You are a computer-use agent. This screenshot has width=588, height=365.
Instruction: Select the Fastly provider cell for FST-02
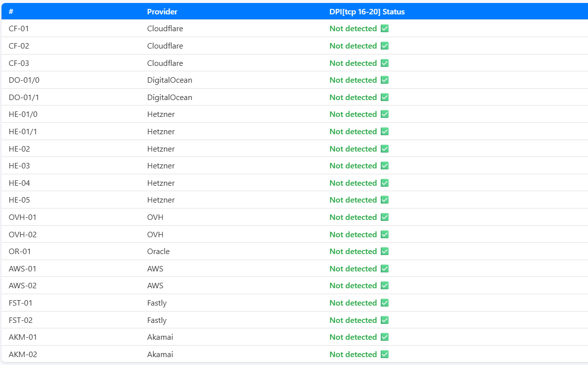157,320
